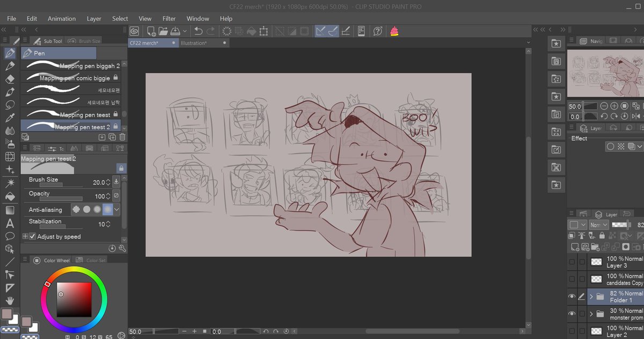
Task: Open Clip Studio Assets cake icon
Action: point(394,31)
